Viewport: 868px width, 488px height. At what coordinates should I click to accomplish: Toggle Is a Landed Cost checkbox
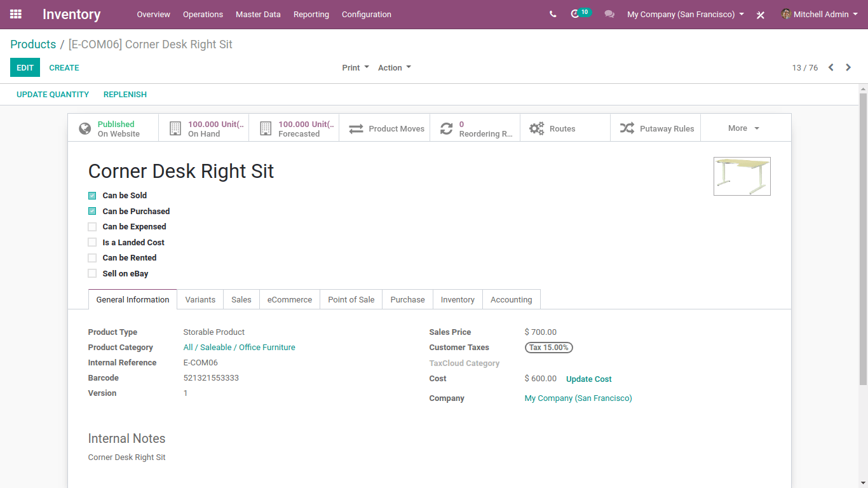point(92,242)
